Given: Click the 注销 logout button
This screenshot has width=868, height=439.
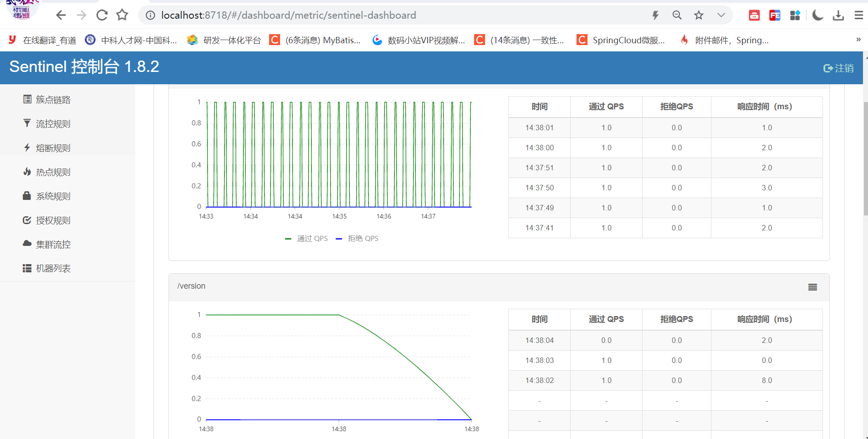Looking at the screenshot, I should coord(838,68).
